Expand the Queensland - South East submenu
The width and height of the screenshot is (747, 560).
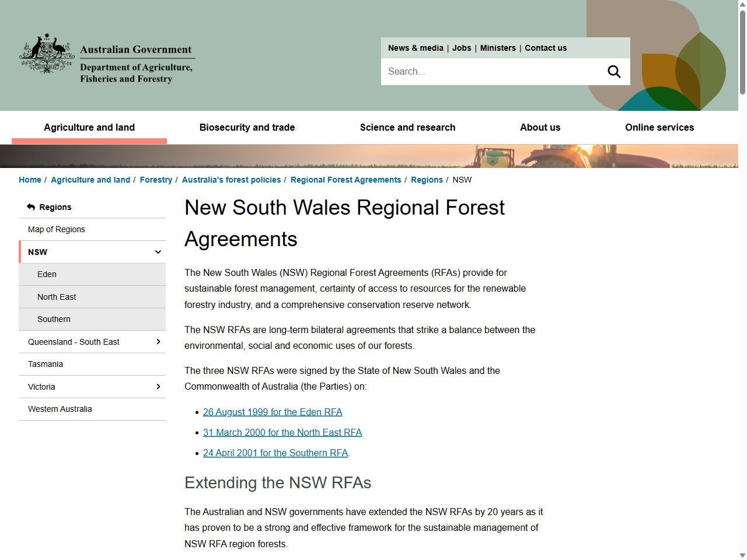pos(158,342)
